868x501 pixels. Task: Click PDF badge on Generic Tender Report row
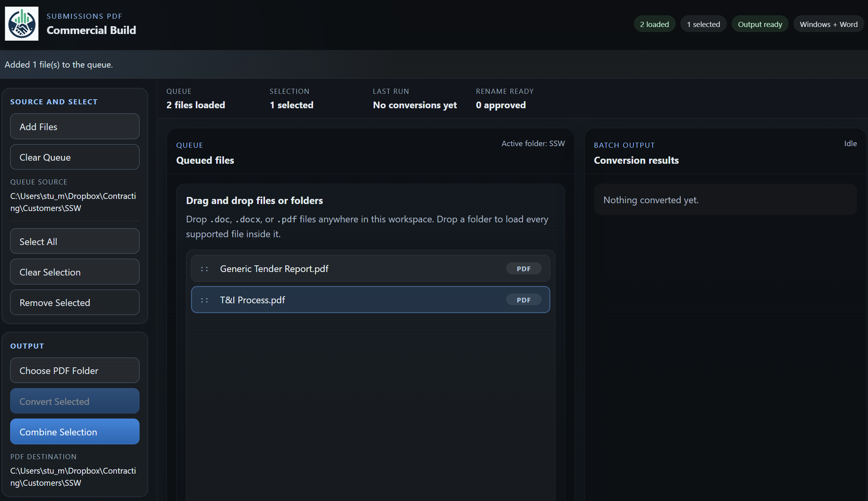click(x=524, y=269)
